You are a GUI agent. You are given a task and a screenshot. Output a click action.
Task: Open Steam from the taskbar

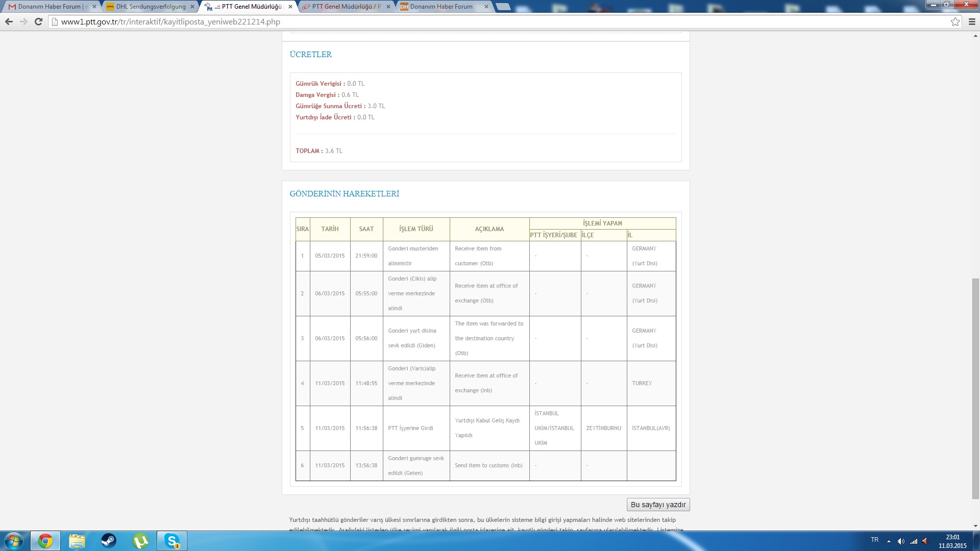coord(109,541)
